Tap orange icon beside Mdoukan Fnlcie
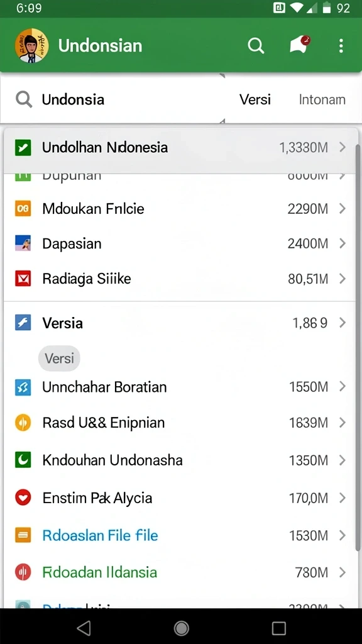Image resolution: width=362 pixels, height=644 pixels. [23, 209]
